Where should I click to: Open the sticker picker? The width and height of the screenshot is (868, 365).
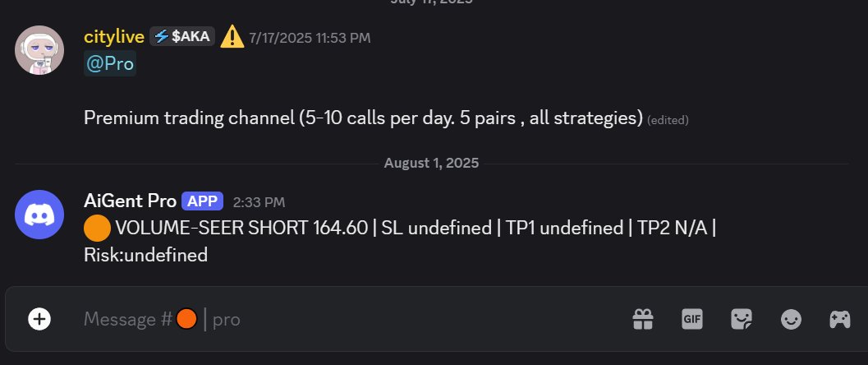click(x=742, y=319)
